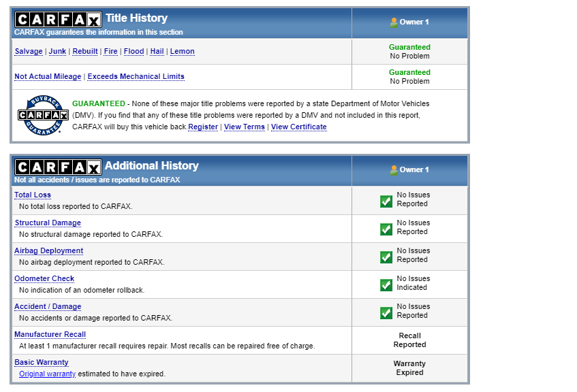577x392 pixels.
Task: Open the Airbag Deployment link
Action: [49, 250]
